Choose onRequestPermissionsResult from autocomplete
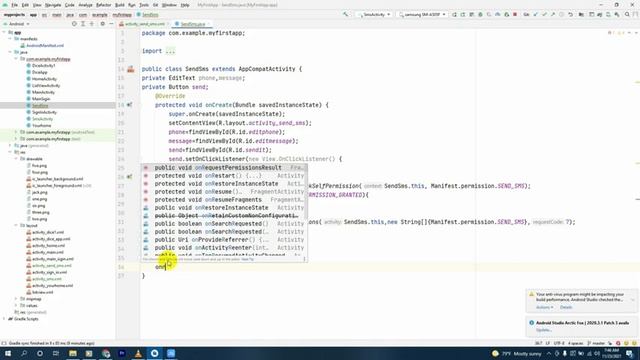The height and width of the screenshot is (360, 640). coord(224,168)
